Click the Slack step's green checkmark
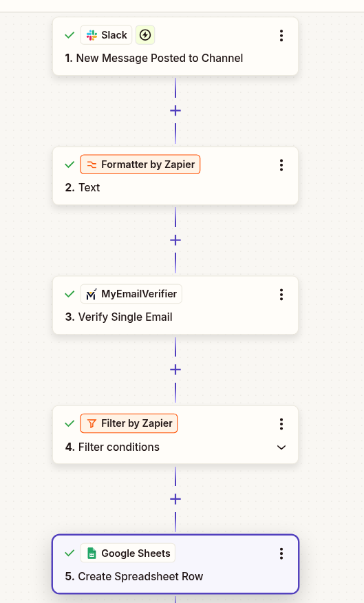This screenshot has width=364, height=603. pos(69,35)
